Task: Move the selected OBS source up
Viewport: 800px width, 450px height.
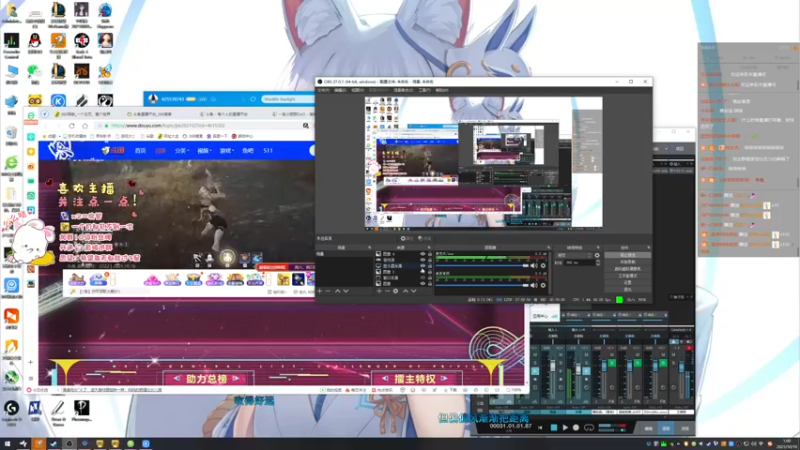Action: tap(406, 291)
